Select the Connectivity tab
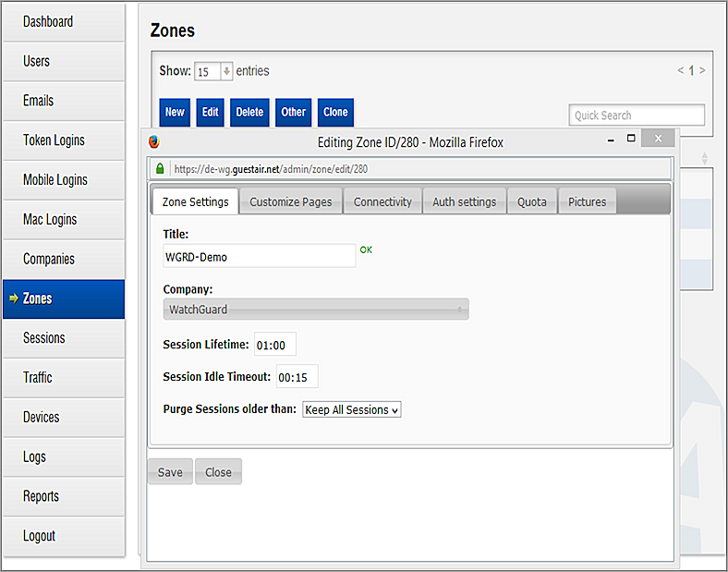Viewport: 728px width, 572px height. 382,201
